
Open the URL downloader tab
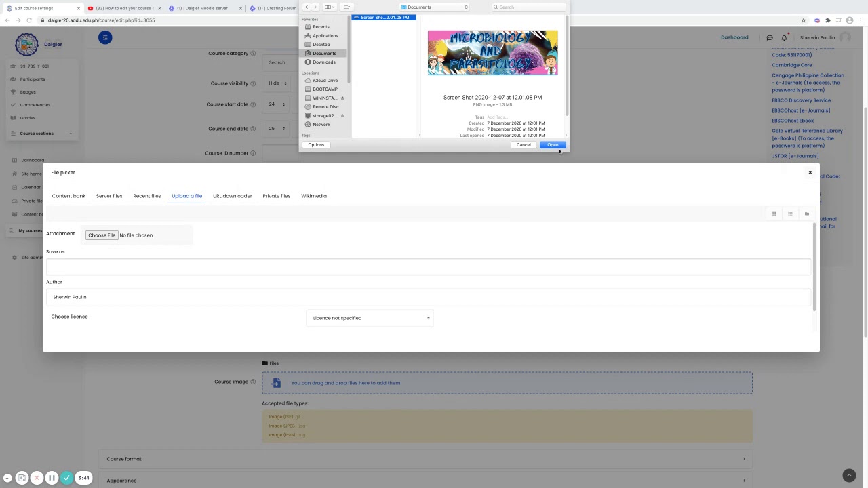(x=233, y=196)
